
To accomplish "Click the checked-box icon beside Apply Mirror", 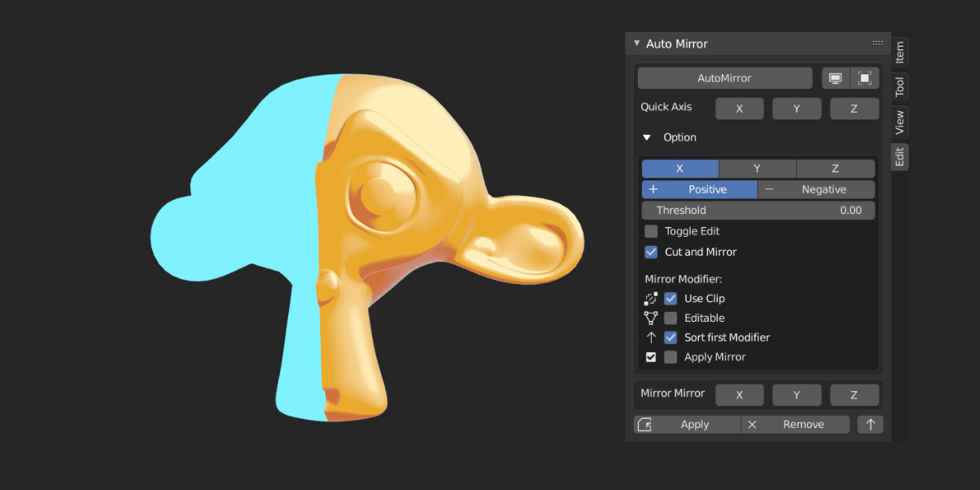I will [x=651, y=357].
